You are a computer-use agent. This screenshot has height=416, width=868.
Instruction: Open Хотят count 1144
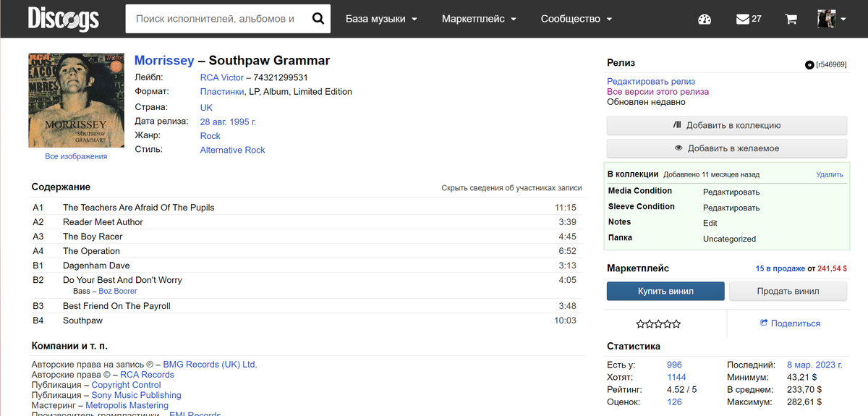click(676, 377)
